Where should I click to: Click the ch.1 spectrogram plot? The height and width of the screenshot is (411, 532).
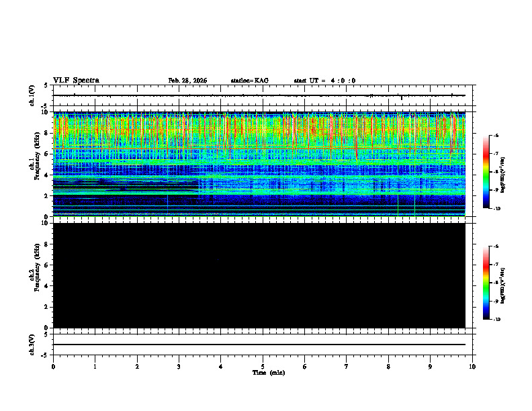point(259,164)
